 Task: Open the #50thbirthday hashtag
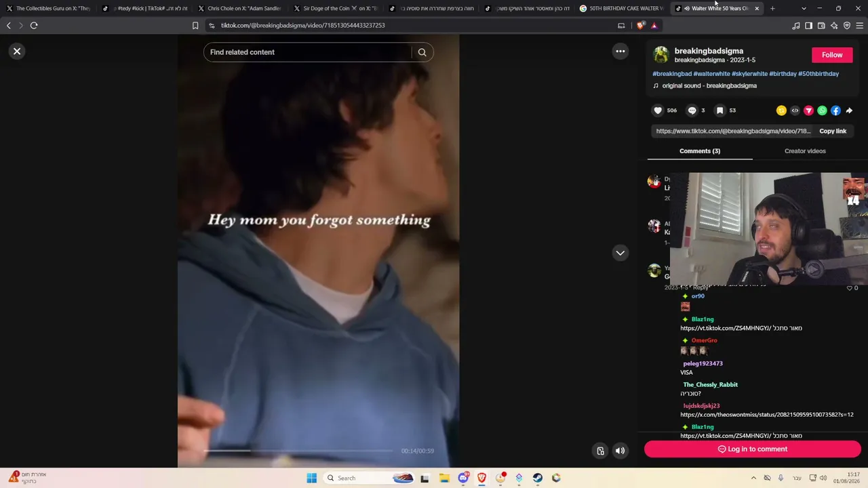click(x=818, y=74)
